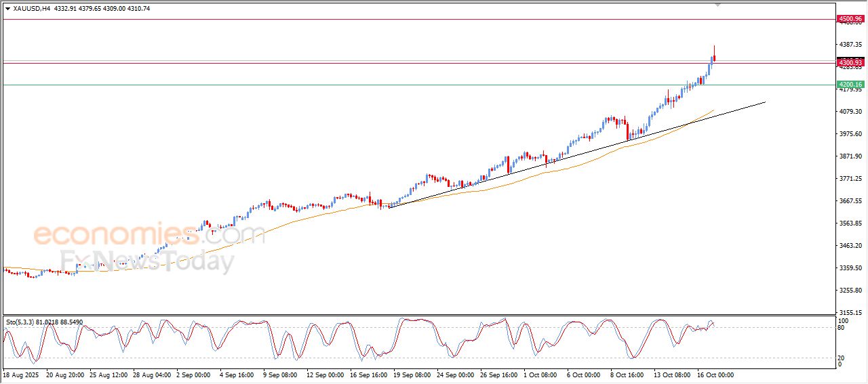Open the dropdown arrow beside XAUUSD,H4
The height and width of the screenshot is (384, 868).
pos(7,9)
